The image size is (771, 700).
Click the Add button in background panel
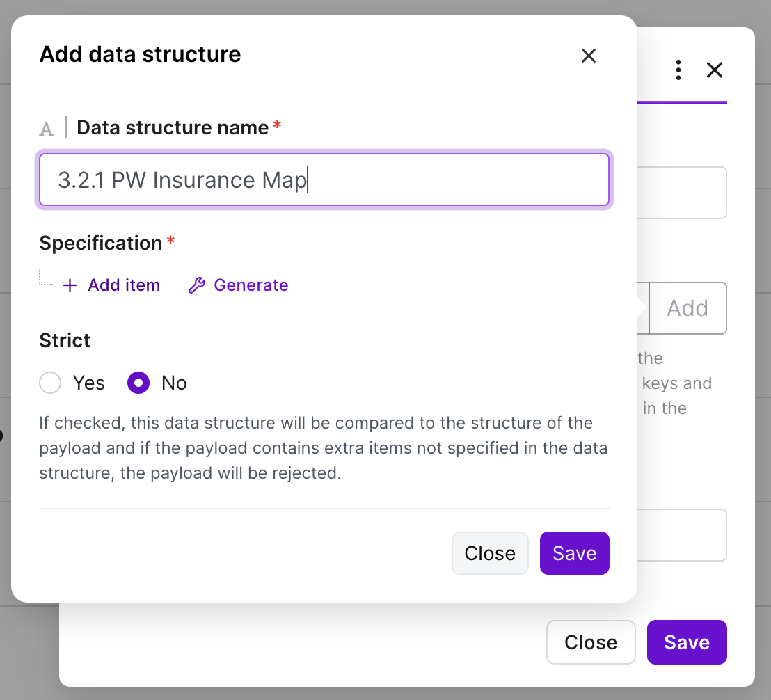point(687,308)
